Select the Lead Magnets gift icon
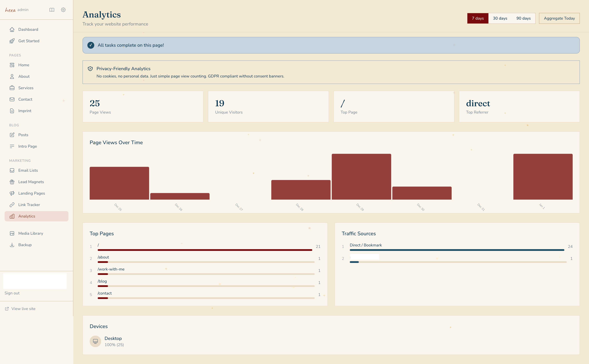The height and width of the screenshot is (364, 589). click(x=12, y=182)
